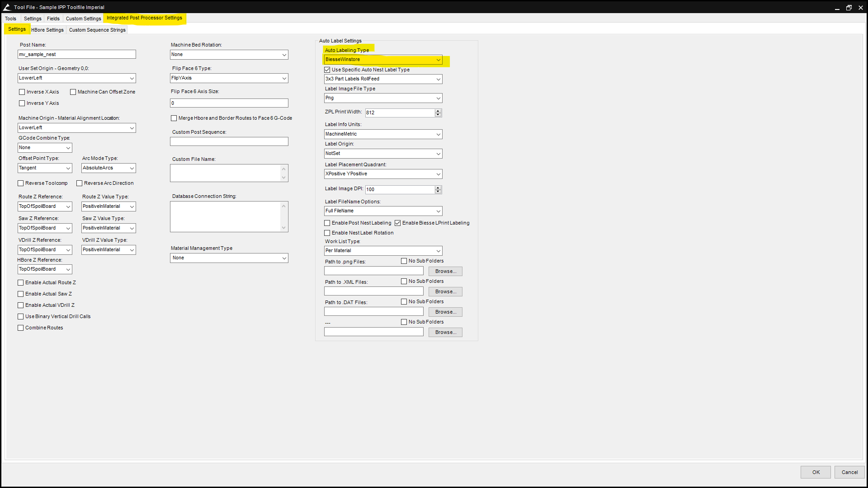The width and height of the screenshot is (868, 488).
Task: Browse for the Path to .XML Files
Action: click(445, 292)
